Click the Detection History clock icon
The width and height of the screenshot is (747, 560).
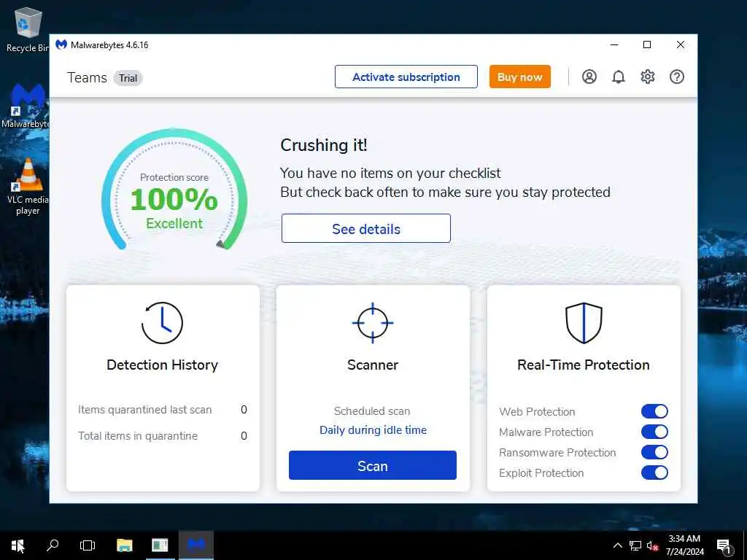[162, 323]
